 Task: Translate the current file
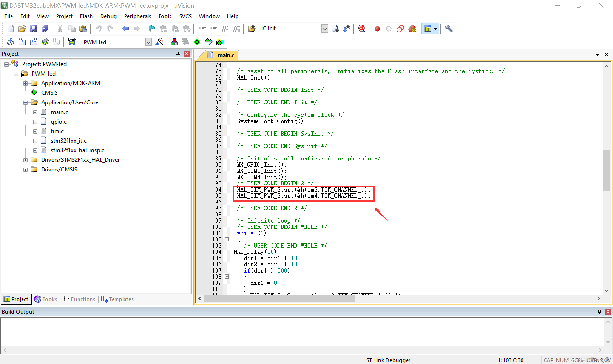(x=11, y=42)
